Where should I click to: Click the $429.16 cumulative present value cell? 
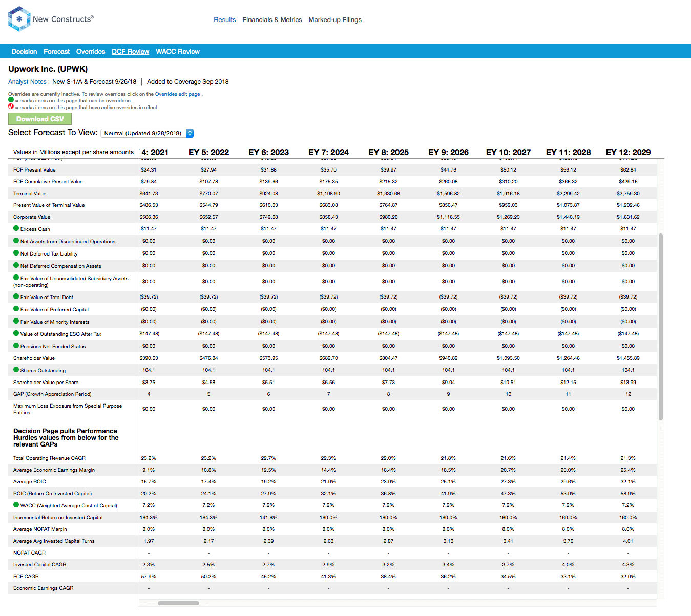pos(628,182)
